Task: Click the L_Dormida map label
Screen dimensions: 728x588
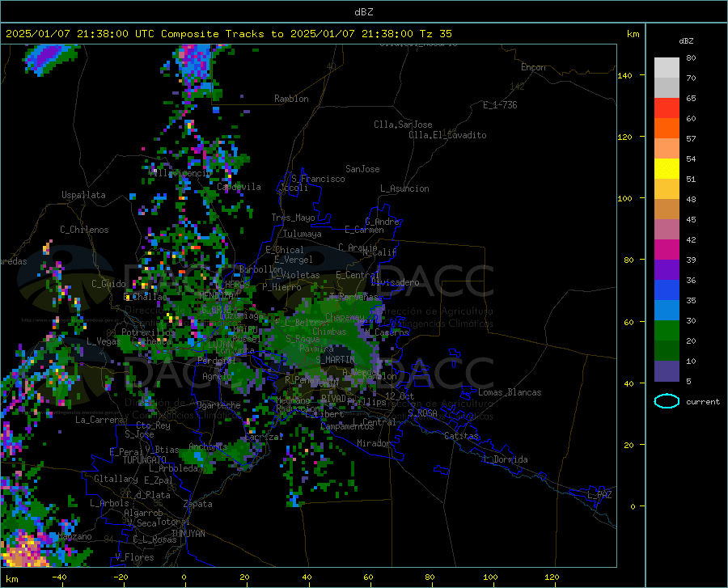Action: pos(505,459)
